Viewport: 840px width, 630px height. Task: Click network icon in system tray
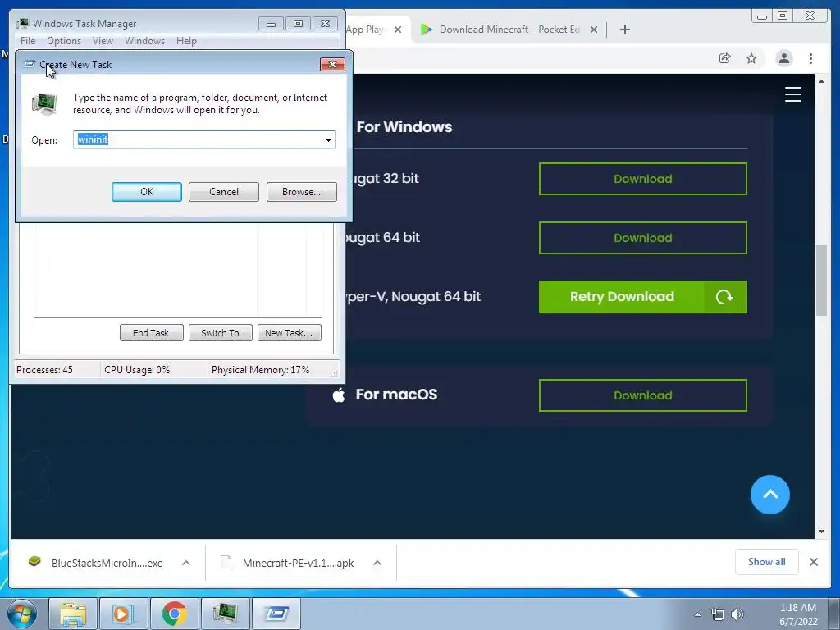(717, 614)
